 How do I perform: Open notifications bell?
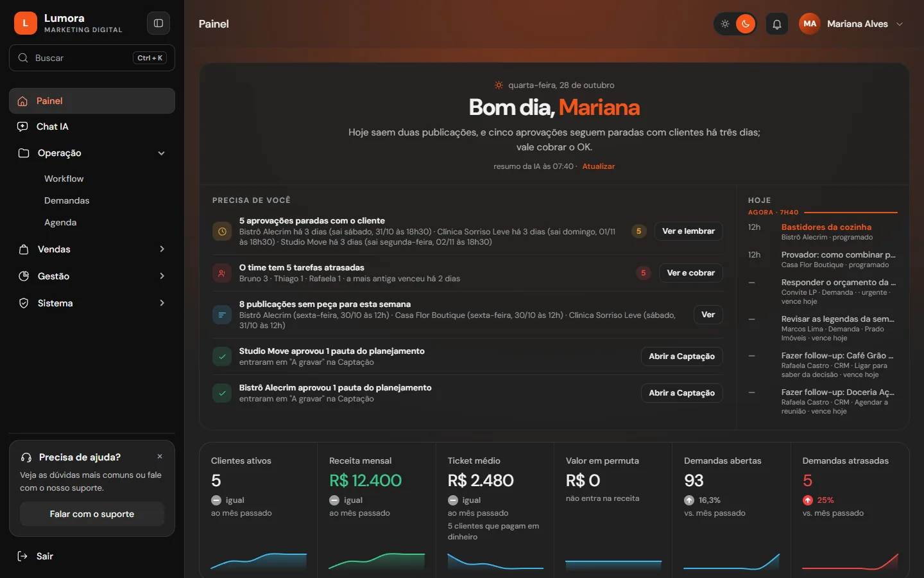pyautogui.click(x=777, y=24)
